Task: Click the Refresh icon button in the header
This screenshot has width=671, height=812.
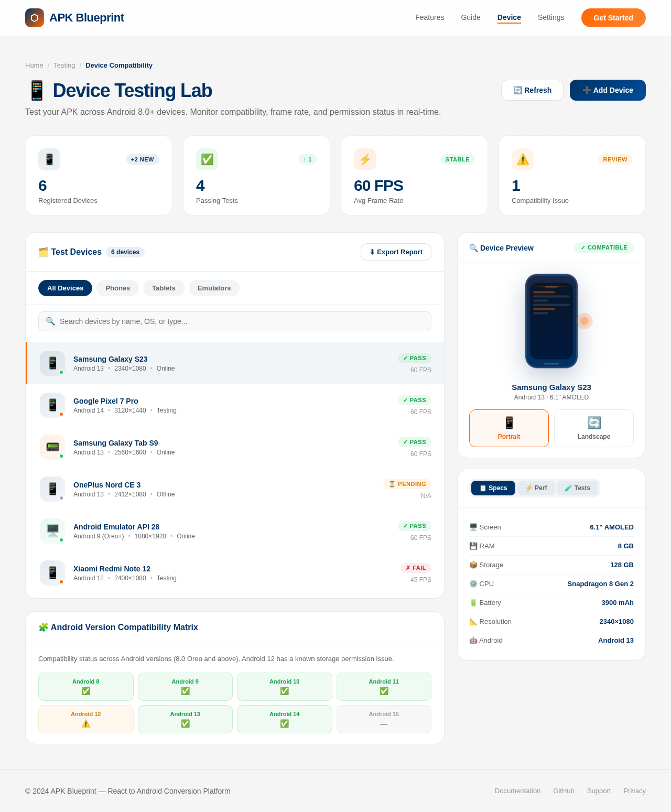Action: [x=517, y=90]
